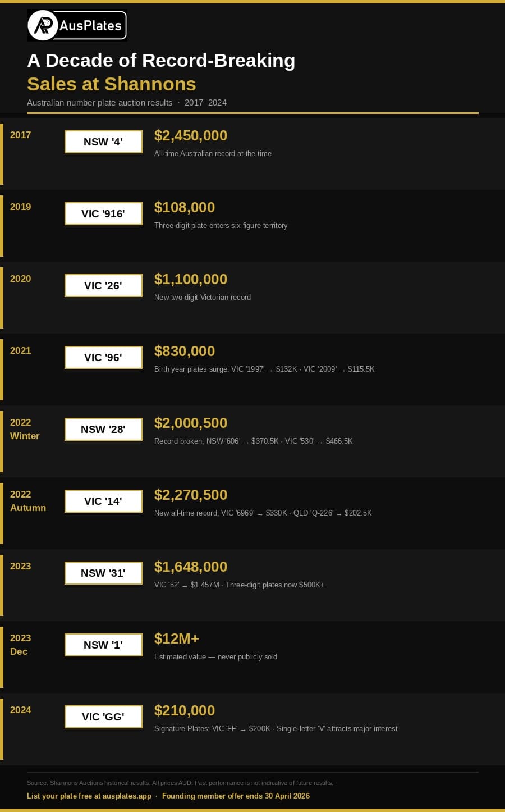Click the $2,450,000 price
The width and height of the screenshot is (505, 812).
[x=191, y=136]
